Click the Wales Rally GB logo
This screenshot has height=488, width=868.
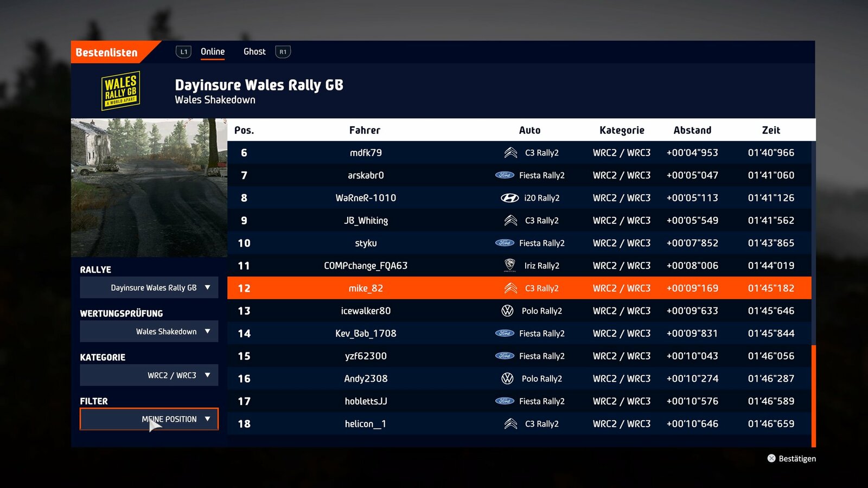[x=121, y=91]
